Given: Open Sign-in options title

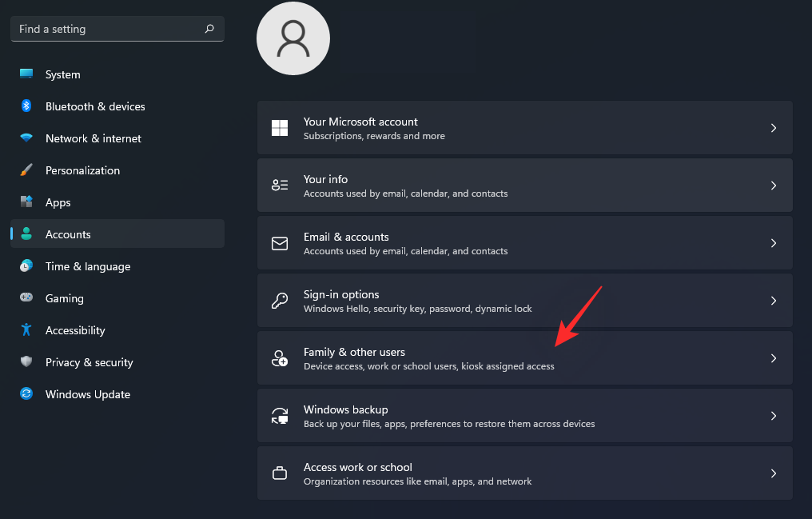Looking at the screenshot, I should pos(341,294).
